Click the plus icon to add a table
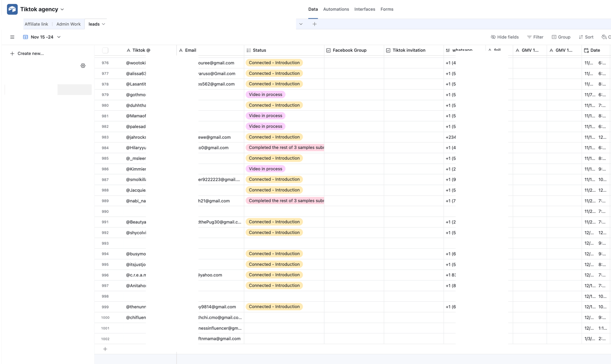 point(314,24)
